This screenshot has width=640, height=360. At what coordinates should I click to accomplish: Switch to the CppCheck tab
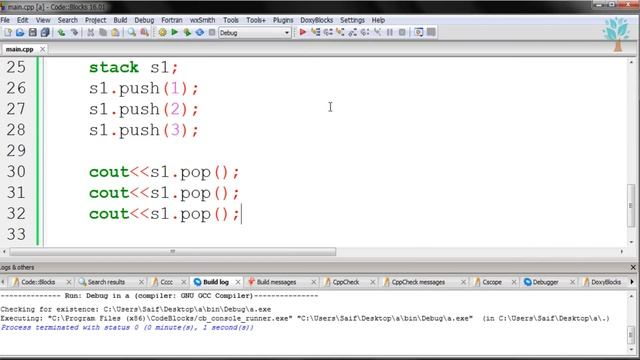coord(345,282)
